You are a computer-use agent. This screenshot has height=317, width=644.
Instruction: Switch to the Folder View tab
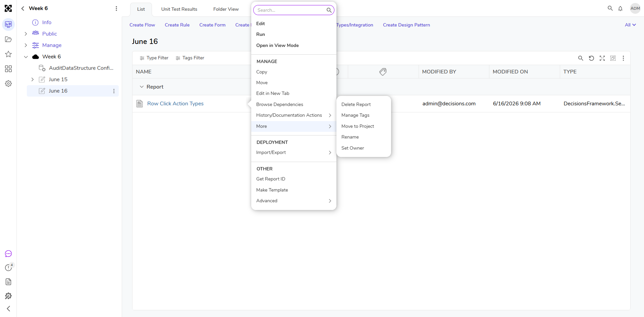[226, 9]
